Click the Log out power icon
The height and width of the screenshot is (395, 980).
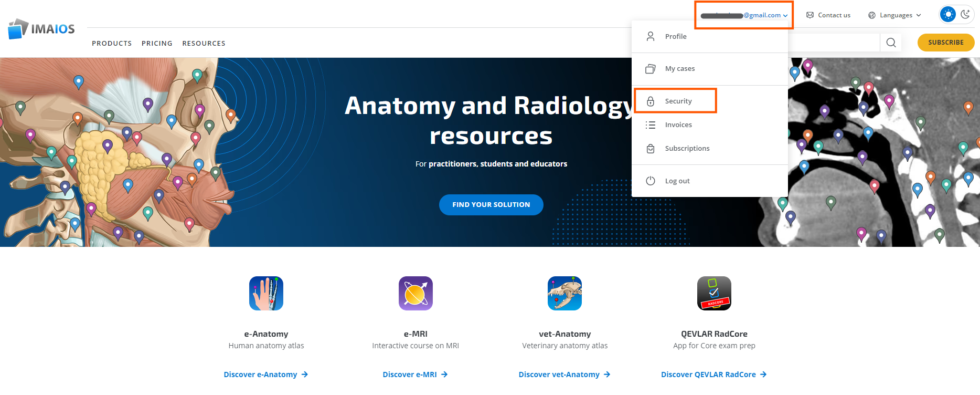coord(651,181)
